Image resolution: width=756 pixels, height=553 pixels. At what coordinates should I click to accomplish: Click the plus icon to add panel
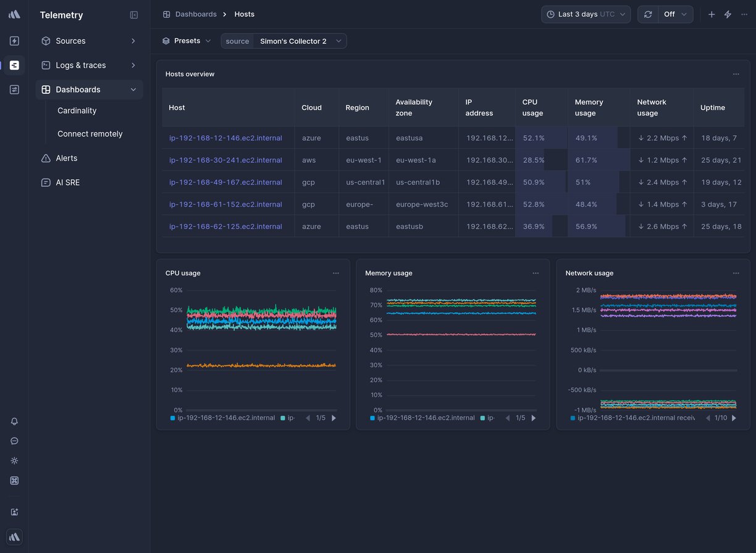712,14
